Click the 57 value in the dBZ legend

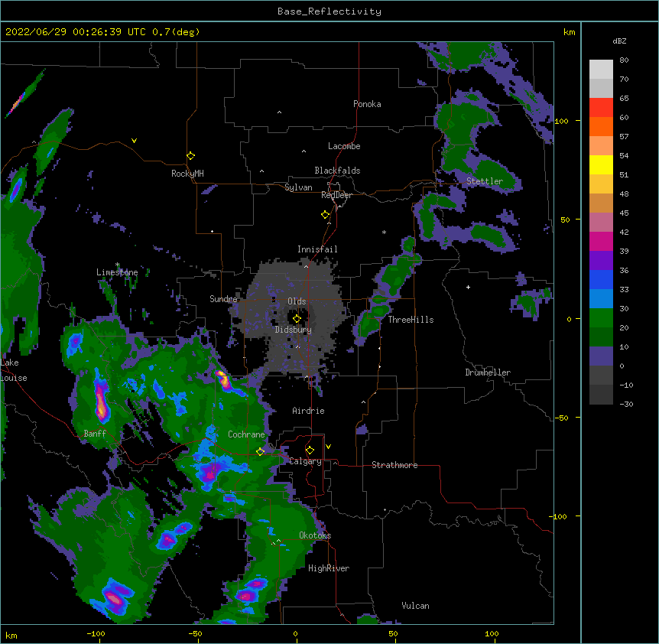point(624,137)
